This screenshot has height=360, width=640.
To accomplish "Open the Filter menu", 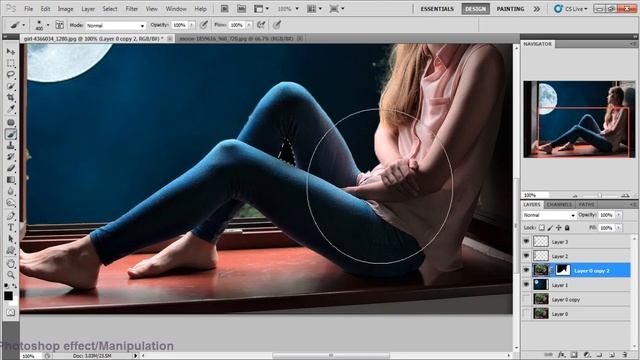I will click(131, 9).
